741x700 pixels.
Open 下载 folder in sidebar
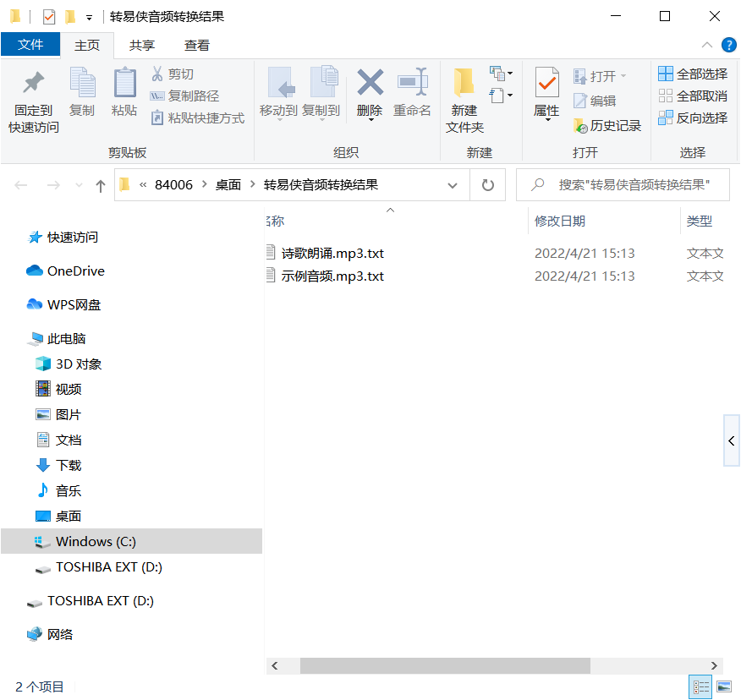coord(68,465)
